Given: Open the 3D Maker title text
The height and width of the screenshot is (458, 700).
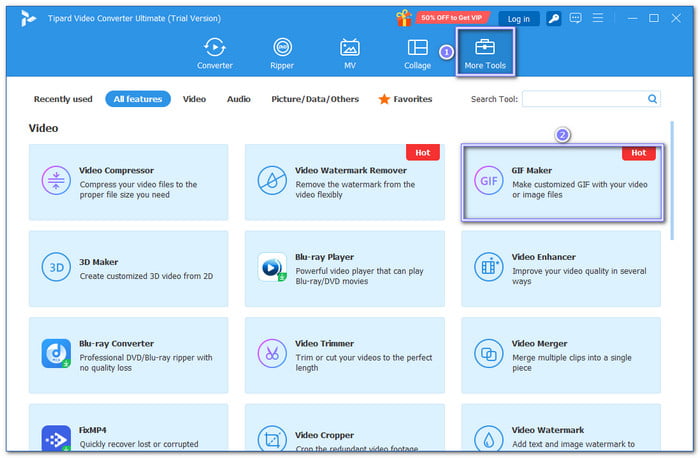Looking at the screenshot, I should coord(99,262).
